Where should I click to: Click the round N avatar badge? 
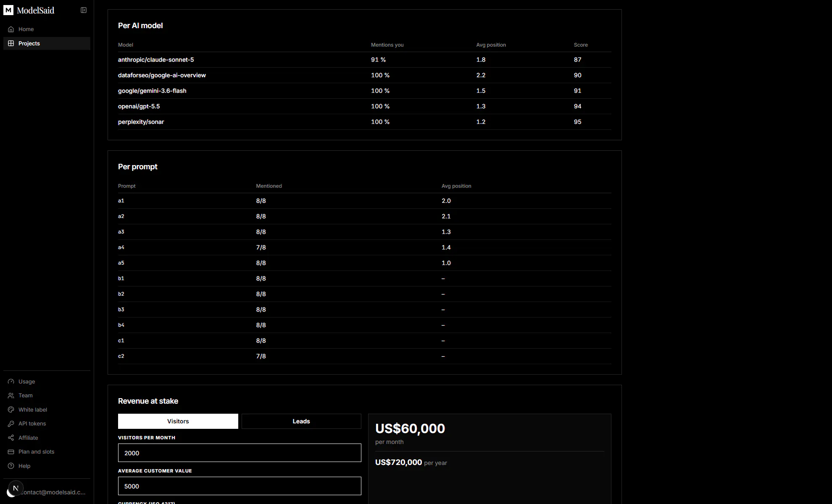pyautogui.click(x=16, y=488)
